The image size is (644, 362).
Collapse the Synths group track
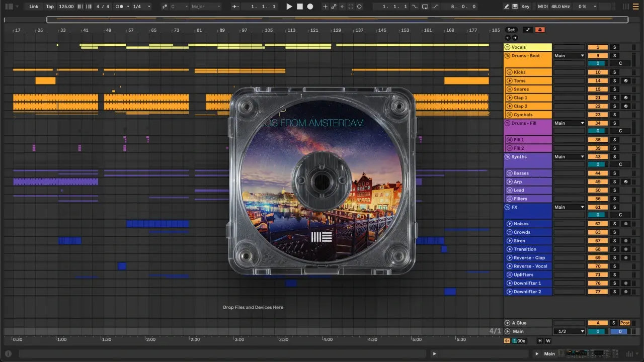pyautogui.click(x=507, y=157)
